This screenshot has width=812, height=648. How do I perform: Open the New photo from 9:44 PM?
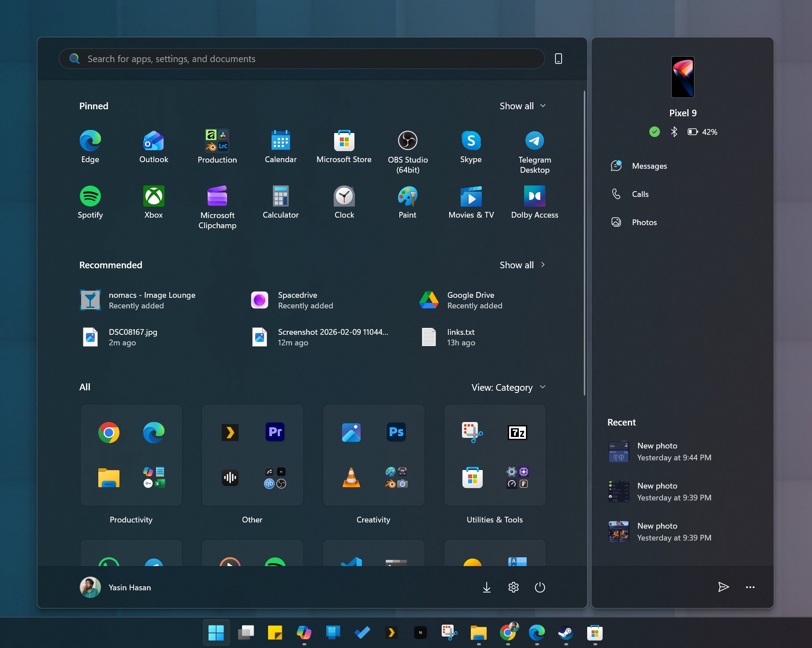tap(659, 452)
